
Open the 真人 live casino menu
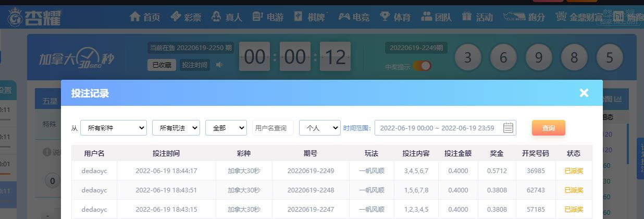[x=227, y=17]
